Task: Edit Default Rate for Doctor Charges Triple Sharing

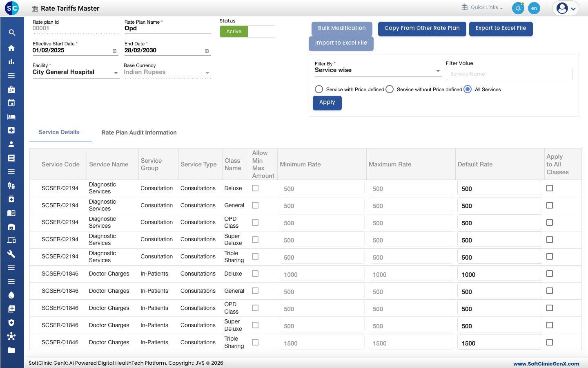Action: pyautogui.click(x=499, y=343)
